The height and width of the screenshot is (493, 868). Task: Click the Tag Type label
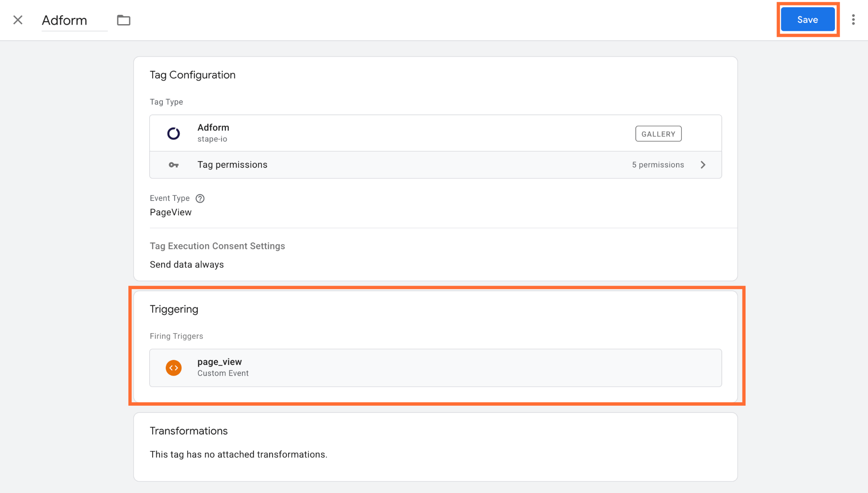click(x=166, y=102)
